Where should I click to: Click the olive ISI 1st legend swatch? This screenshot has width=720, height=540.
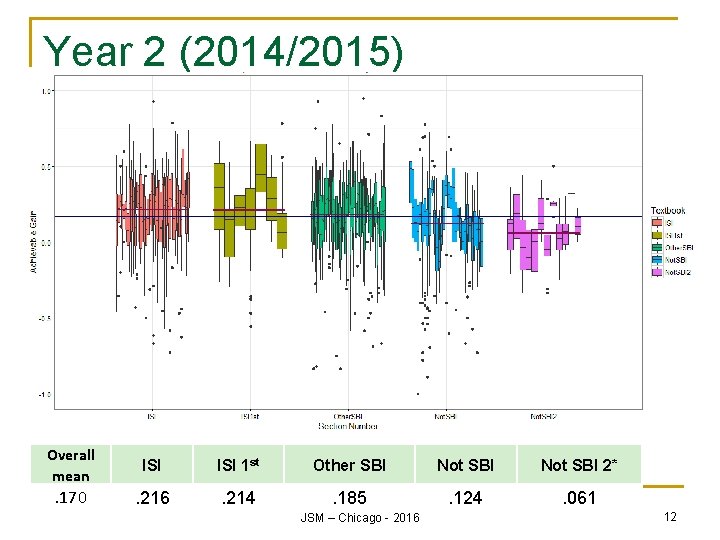click(x=657, y=235)
